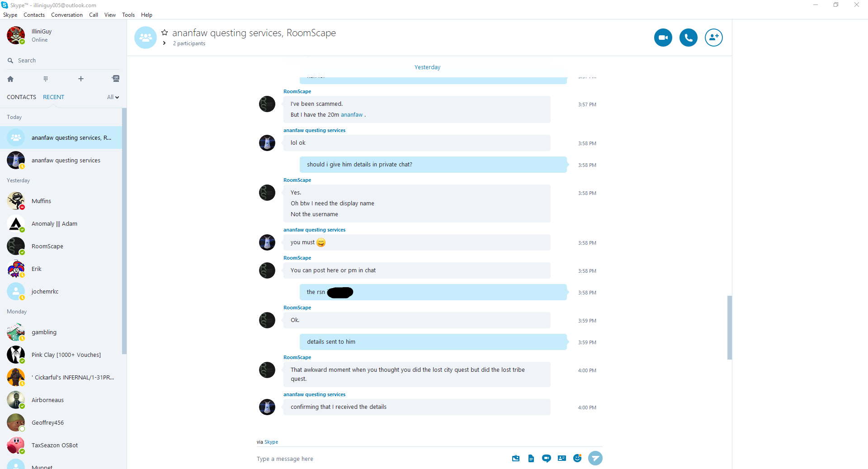868x469 pixels.
Task: Open the Tools menu
Action: pyautogui.click(x=128, y=15)
